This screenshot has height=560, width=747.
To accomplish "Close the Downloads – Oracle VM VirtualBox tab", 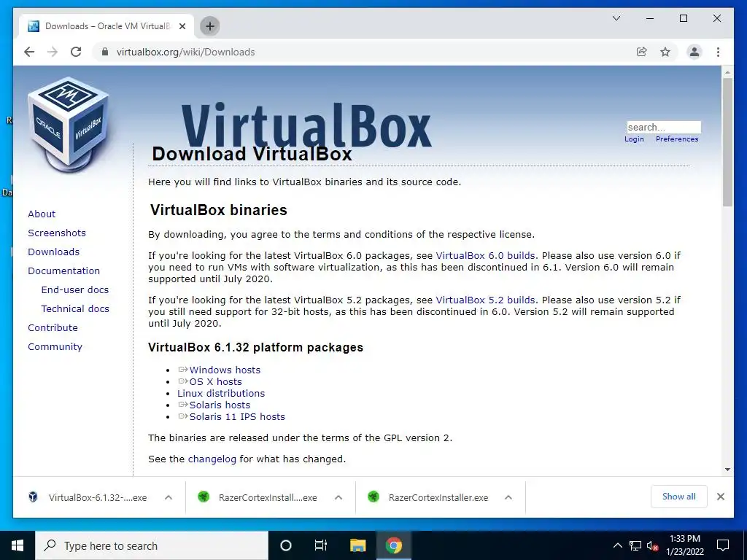I will 182,26.
